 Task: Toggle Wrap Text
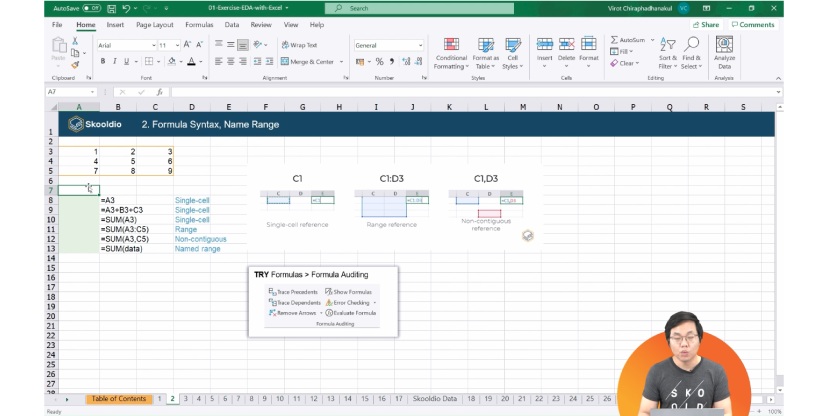(299, 45)
